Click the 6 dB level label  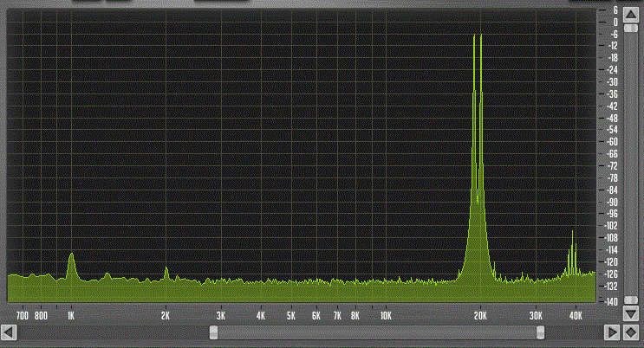(x=615, y=10)
